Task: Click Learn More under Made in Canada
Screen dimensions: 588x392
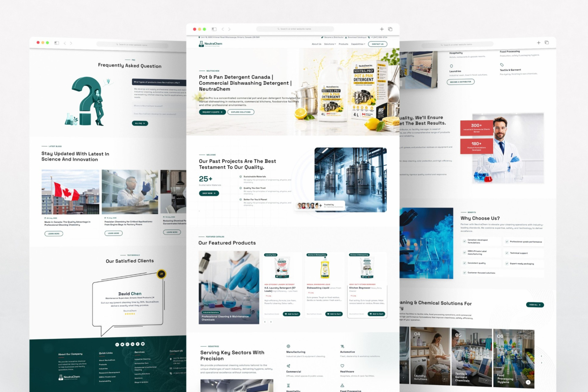Action: coord(54,234)
